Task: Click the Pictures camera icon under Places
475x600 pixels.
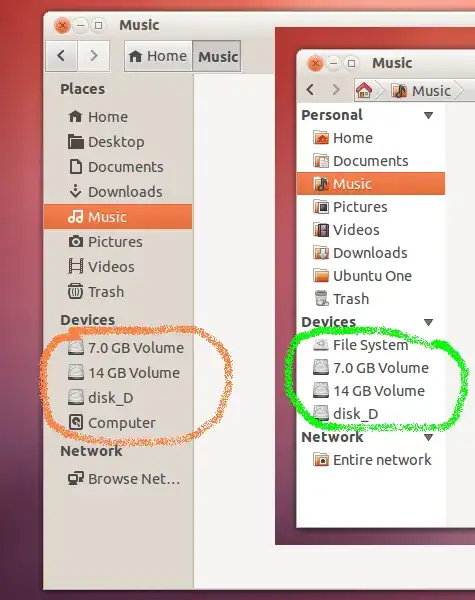Action: [x=76, y=241]
